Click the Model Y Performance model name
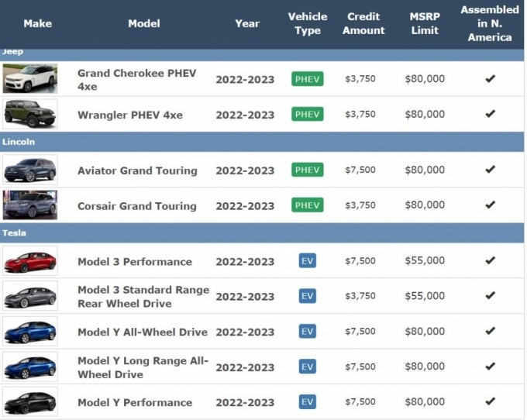This screenshot has width=527, height=420. [135, 402]
